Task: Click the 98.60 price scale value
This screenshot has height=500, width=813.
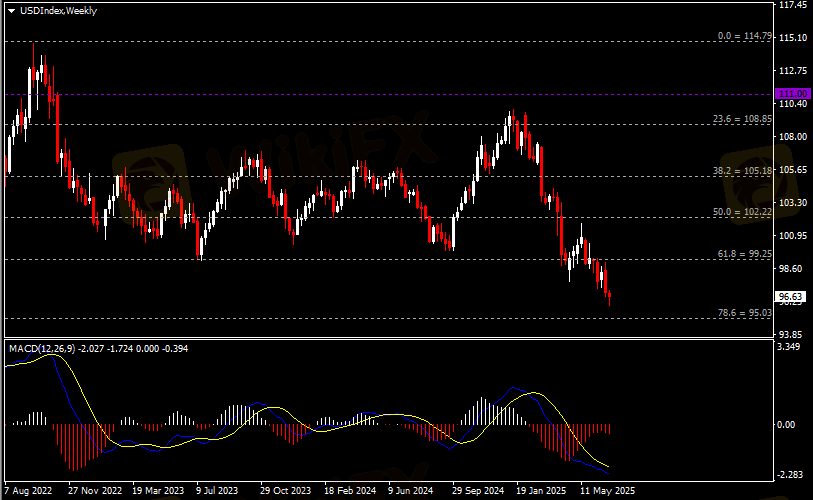Action: pyautogui.click(x=791, y=268)
